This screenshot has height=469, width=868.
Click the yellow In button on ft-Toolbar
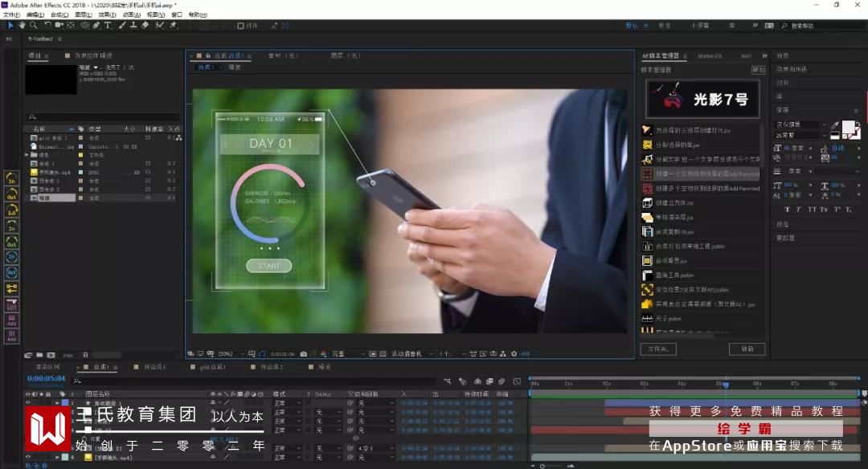[x=11, y=178]
